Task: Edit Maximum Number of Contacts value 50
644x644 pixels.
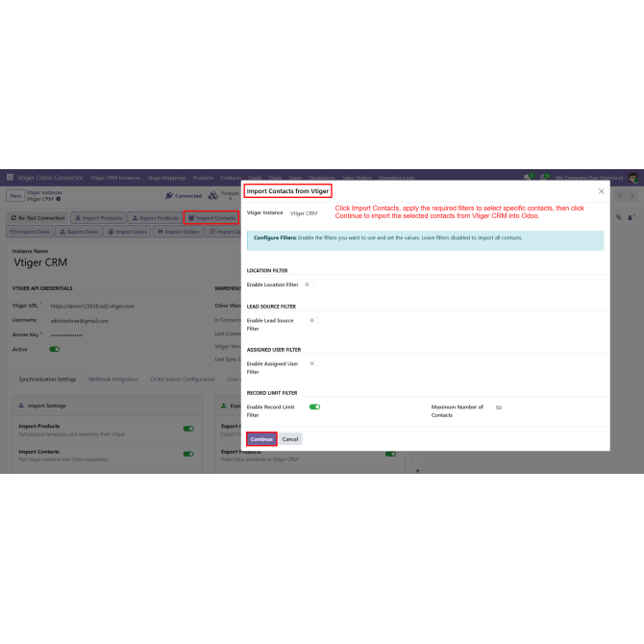Action: (499, 408)
